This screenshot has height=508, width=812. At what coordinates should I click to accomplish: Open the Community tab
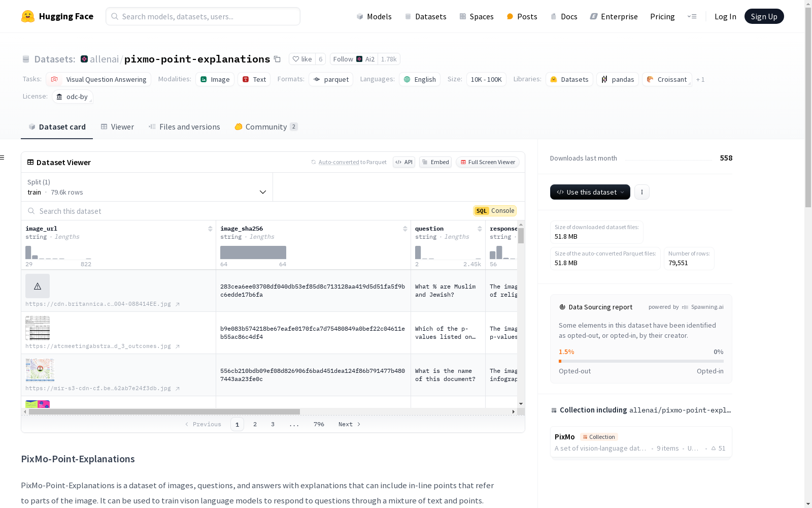pos(266,127)
